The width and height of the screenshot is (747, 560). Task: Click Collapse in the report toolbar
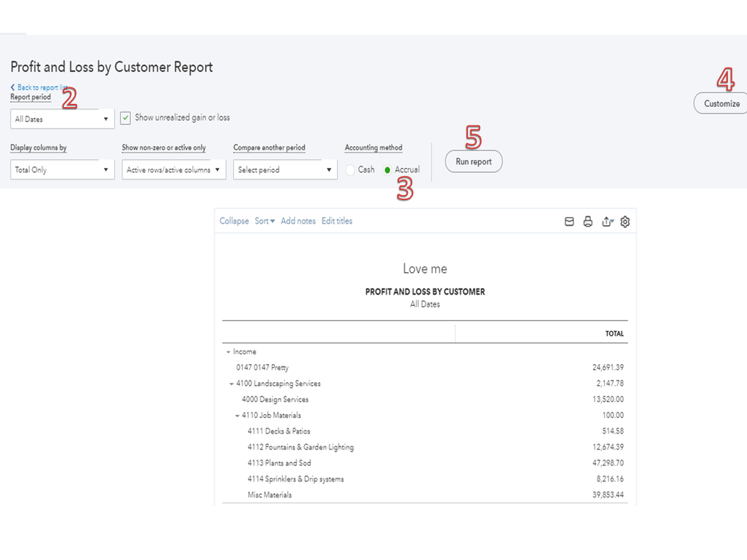[x=234, y=221]
